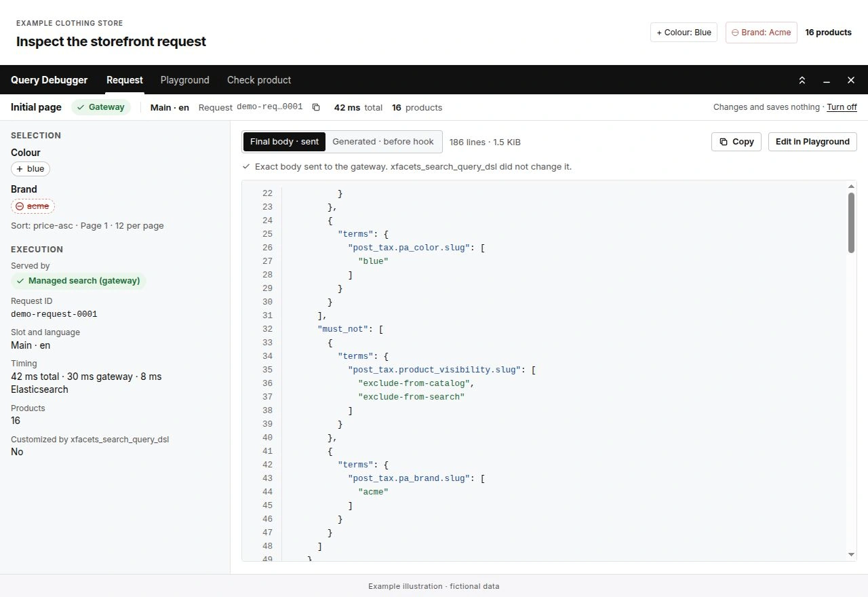
Task: Click the Initial page label
Action: 36,107
